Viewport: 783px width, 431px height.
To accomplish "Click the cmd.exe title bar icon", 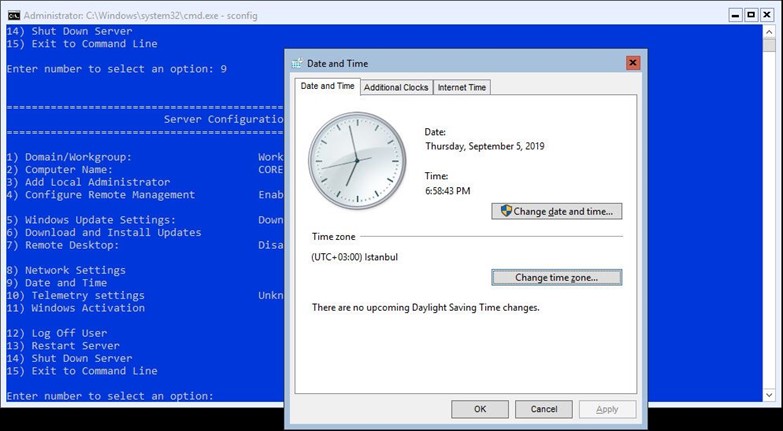I will tap(13, 15).
